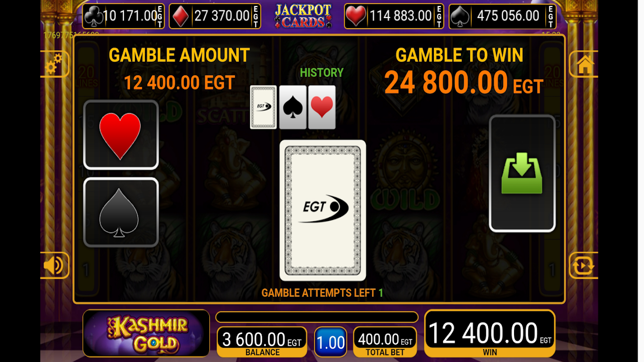Viewport: 644px width, 362px height.
Task: Bet on the black spade card
Action: (x=121, y=212)
